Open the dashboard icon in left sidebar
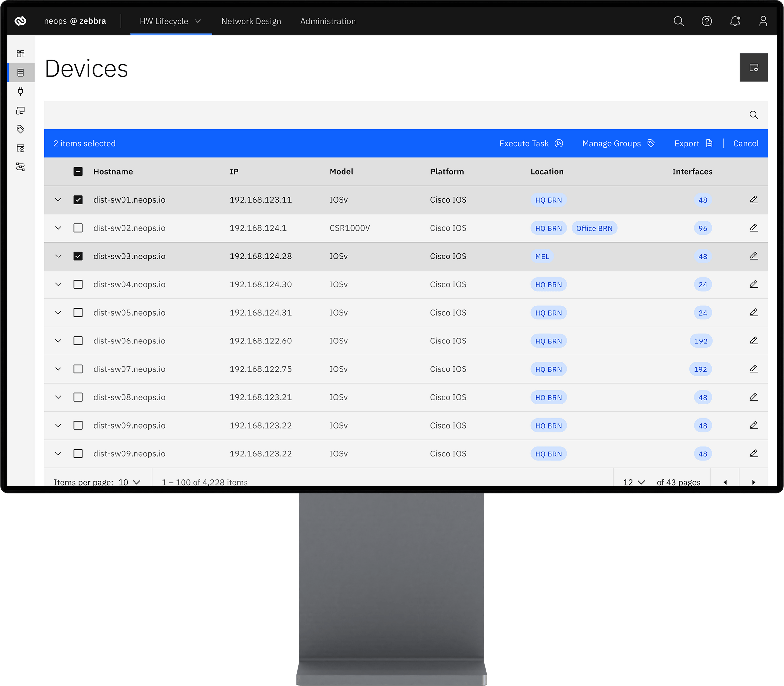Screen dimensions: 784x686 point(21,54)
